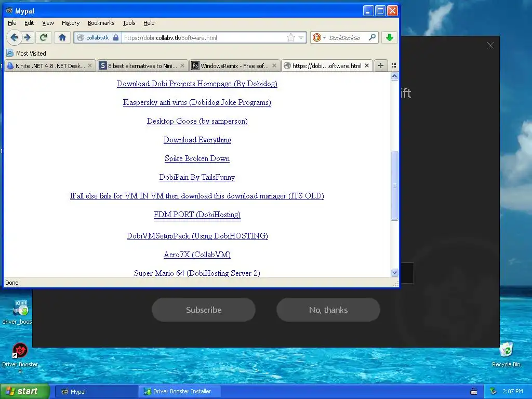Click the Mypal taskbar button

[96, 392]
